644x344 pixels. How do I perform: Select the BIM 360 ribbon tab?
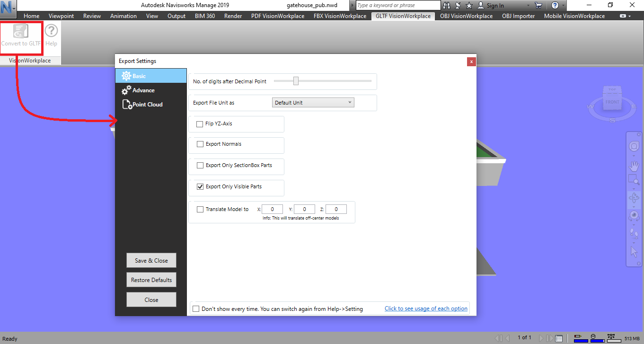point(204,16)
